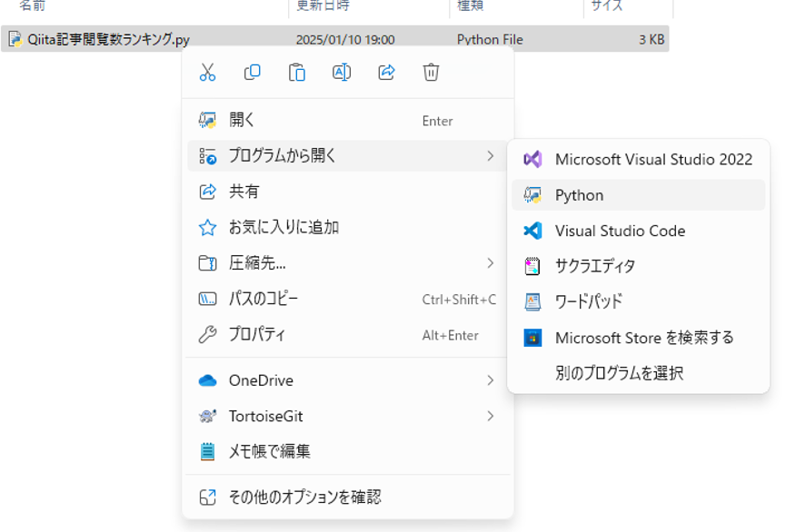Open the file with Python
Screen dimensions: 786x532
[x=638, y=195]
